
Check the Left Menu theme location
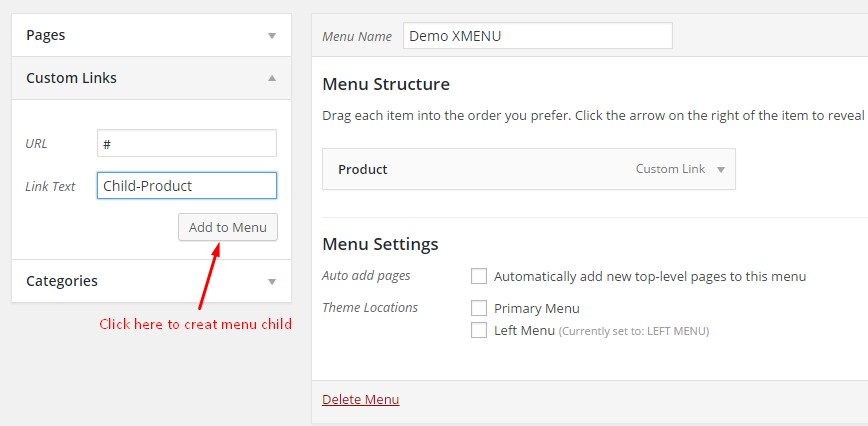[x=479, y=330]
